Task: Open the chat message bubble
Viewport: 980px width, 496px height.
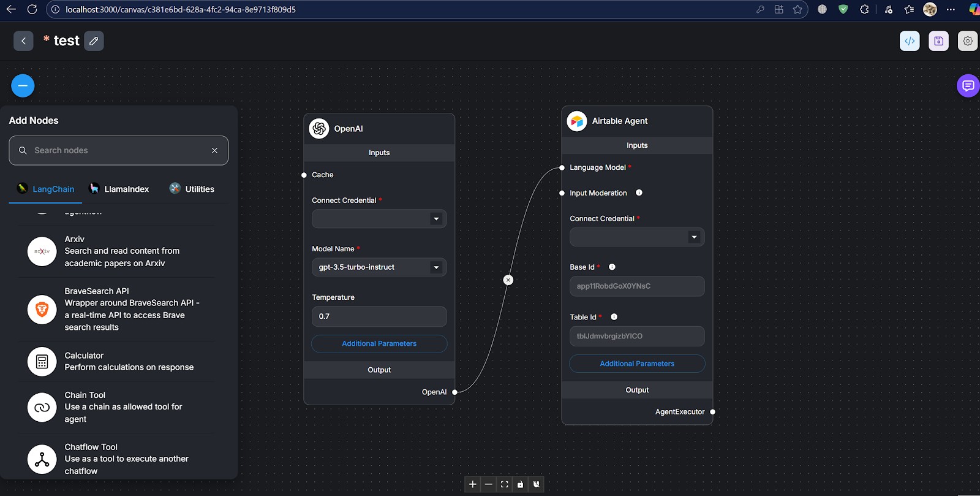Action: coord(968,86)
